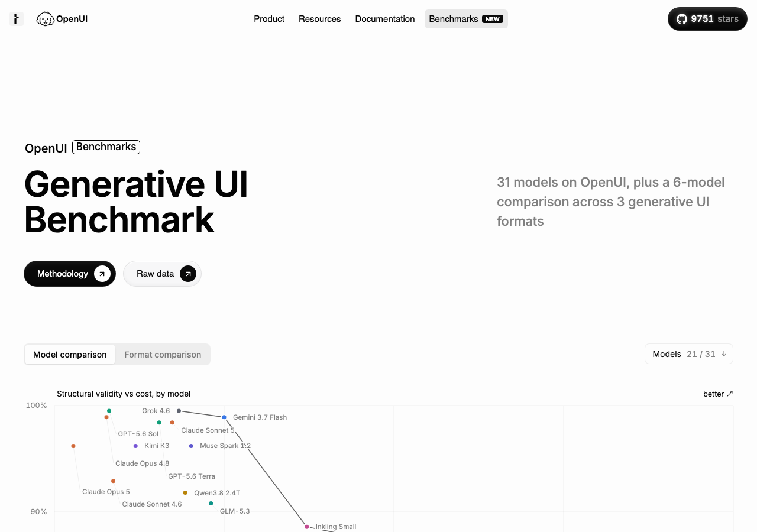Viewport: 757px width, 532px height.
Task: Click the Benchmarks badge beside the OpenUI heading
Action: [106, 147]
